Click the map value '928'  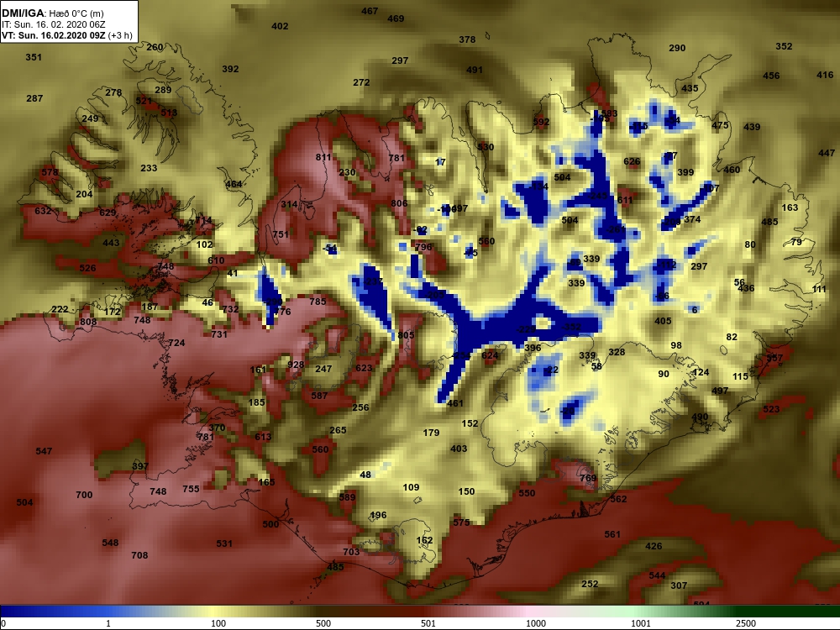click(295, 365)
